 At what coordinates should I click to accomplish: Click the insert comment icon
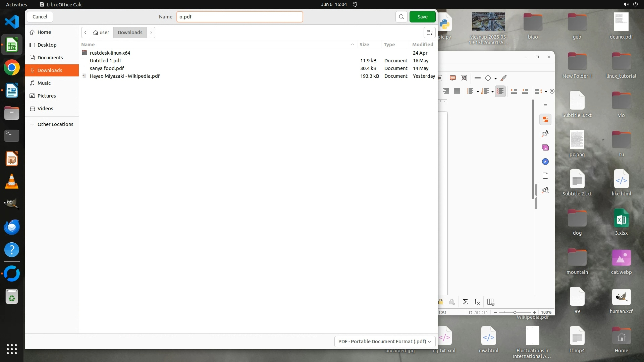pos(452,78)
